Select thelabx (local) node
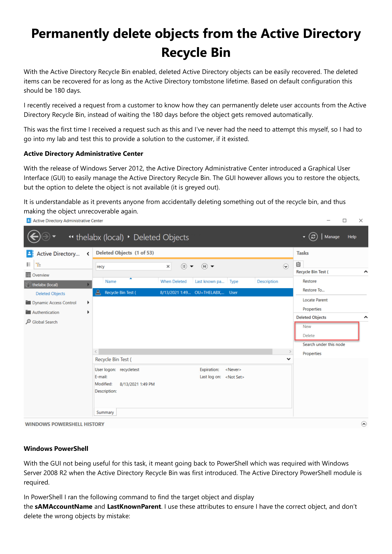The width and height of the screenshot is (392, 554). (x=58, y=285)
